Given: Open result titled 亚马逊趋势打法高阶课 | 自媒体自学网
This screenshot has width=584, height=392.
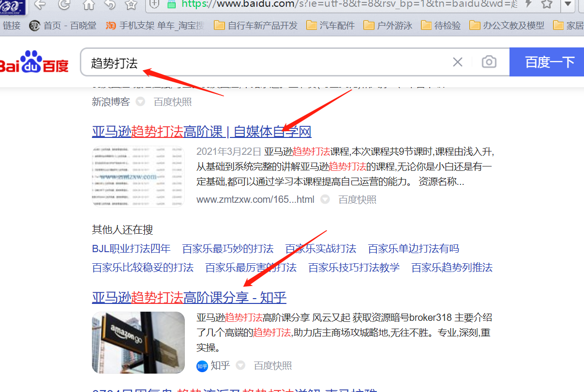Looking at the screenshot, I should 202,131.
